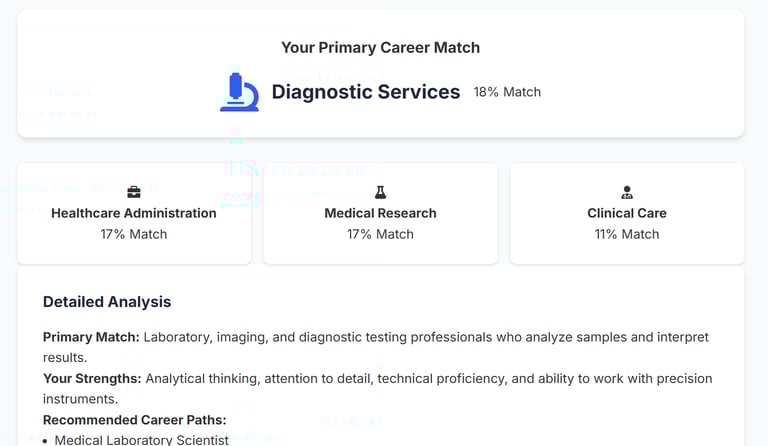Select the "Your Primary Career Match" heading

(x=380, y=47)
